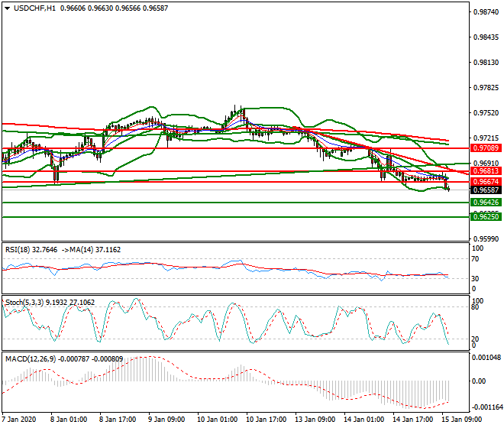Image resolution: width=504 pixels, height=428 pixels.
Task: Click the black current price tag 0.96587
Action: click(485, 190)
